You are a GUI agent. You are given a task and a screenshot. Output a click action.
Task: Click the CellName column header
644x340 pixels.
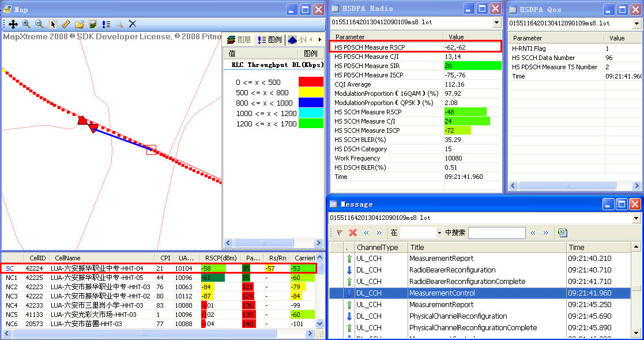pyautogui.click(x=67, y=258)
